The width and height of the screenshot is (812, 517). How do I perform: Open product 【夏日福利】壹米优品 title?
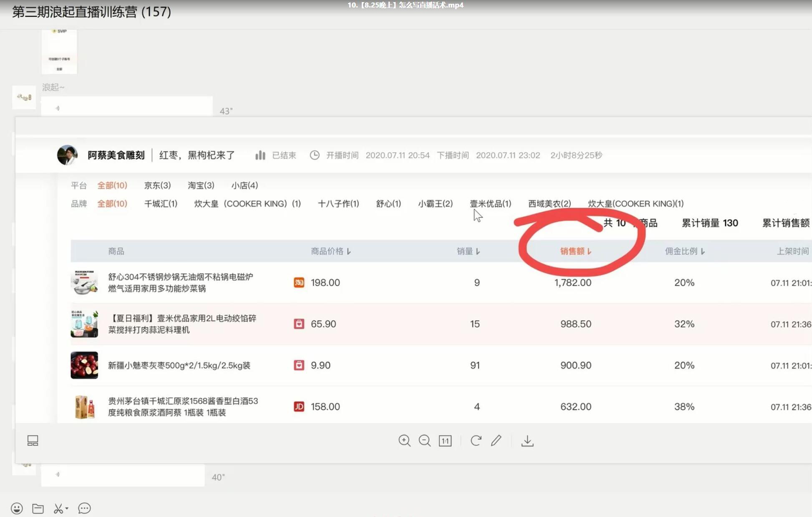click(182, 324)
